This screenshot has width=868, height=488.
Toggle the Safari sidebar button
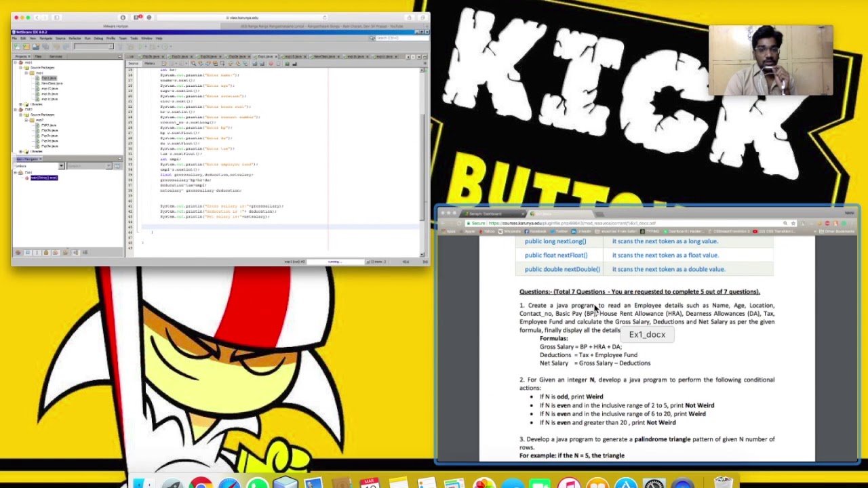[57, 18]
